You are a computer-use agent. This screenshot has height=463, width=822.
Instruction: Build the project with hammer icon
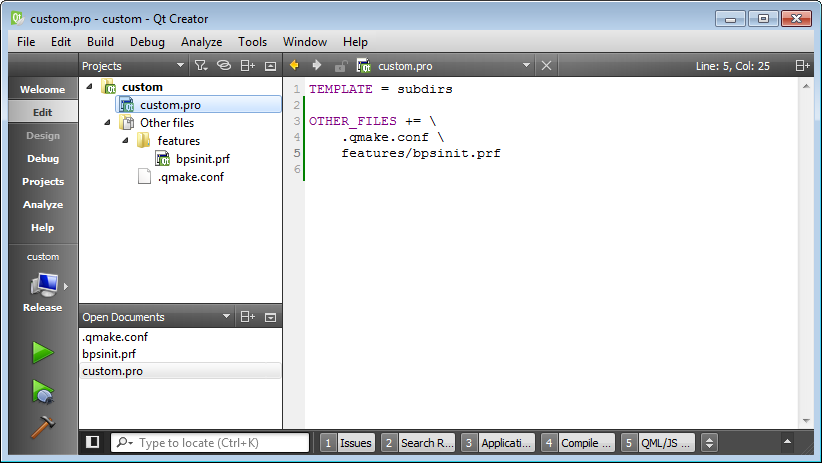[x=43, y=426]
